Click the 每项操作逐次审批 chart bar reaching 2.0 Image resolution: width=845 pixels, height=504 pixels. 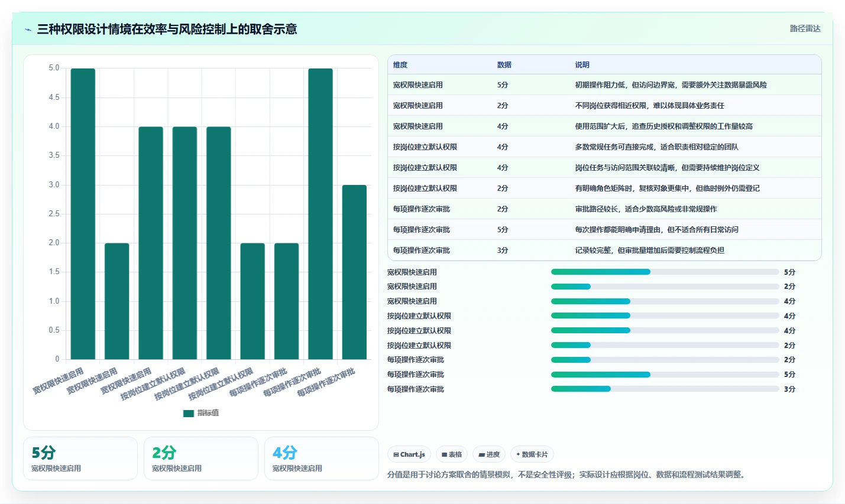click(x=286, y=301)
